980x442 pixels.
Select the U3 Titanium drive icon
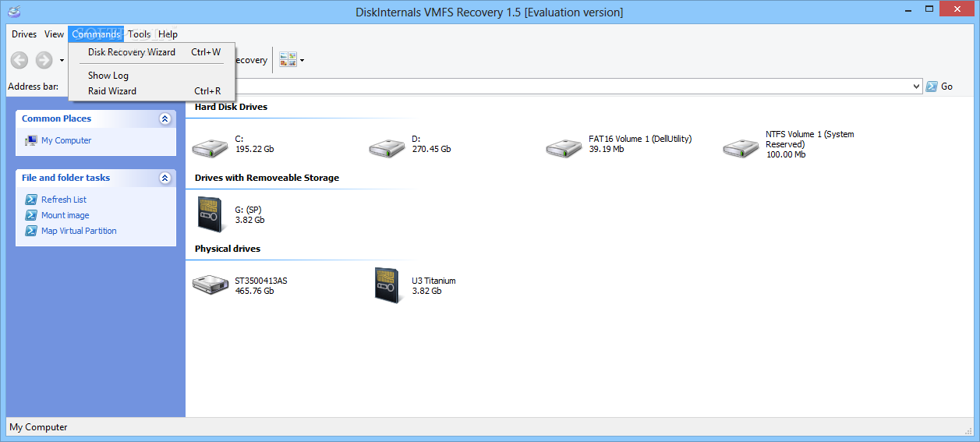click(x=387, y=285)
